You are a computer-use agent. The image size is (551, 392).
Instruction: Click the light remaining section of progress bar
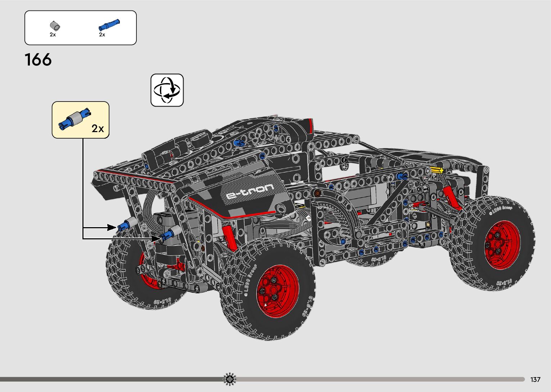point(378,379)
